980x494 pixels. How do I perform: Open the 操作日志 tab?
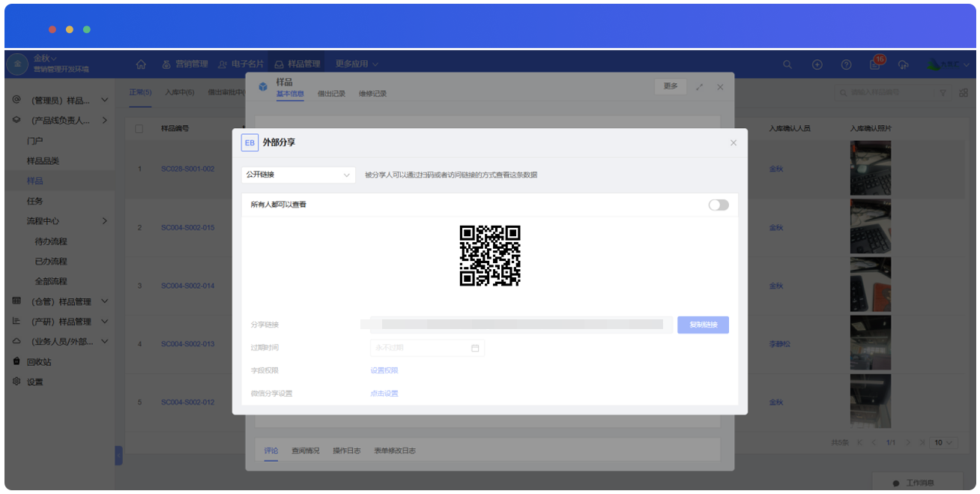click(x=346, y=451)
